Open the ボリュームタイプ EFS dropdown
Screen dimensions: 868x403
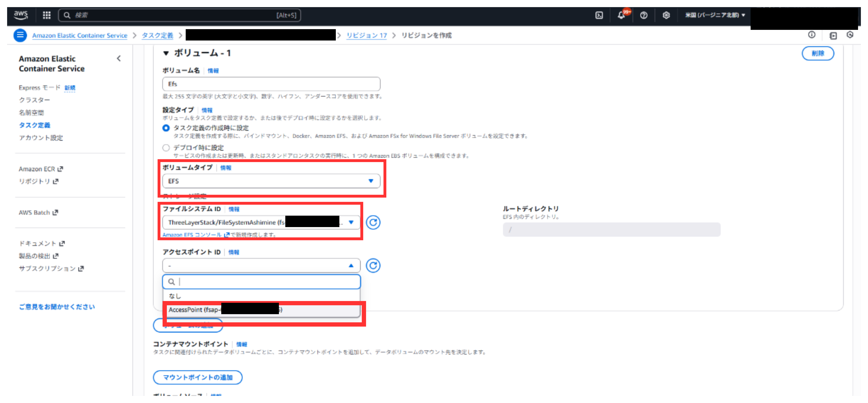pos(271,181)
